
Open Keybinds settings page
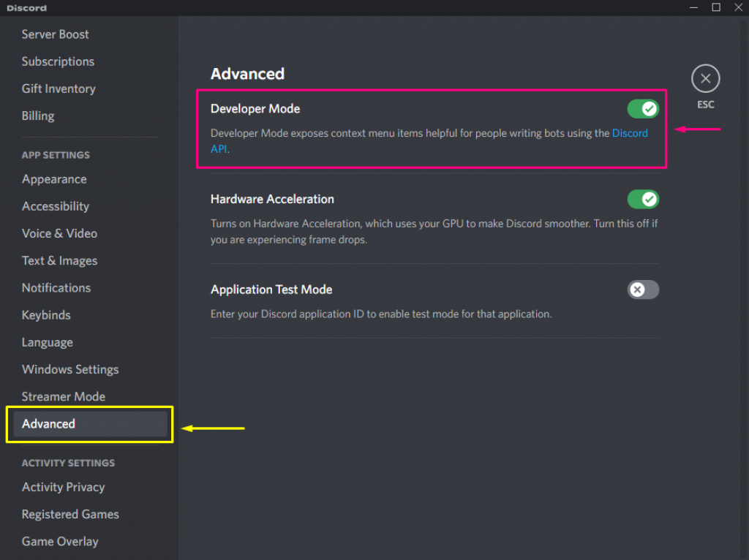point(46,315)
